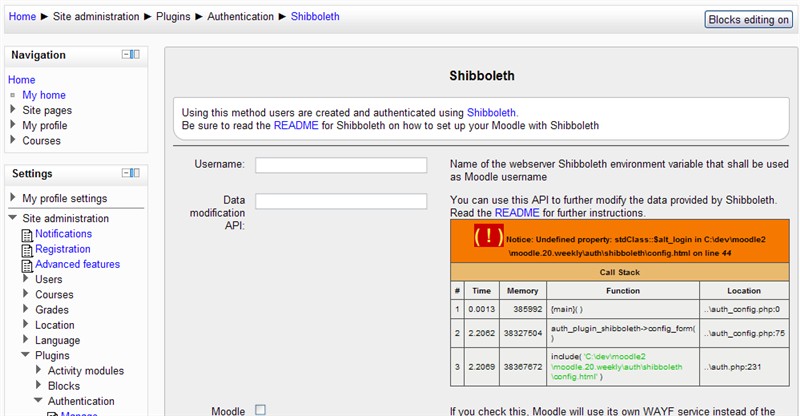
Task: Click the red exclamation warning icon
Action: (x=489, y=236)
